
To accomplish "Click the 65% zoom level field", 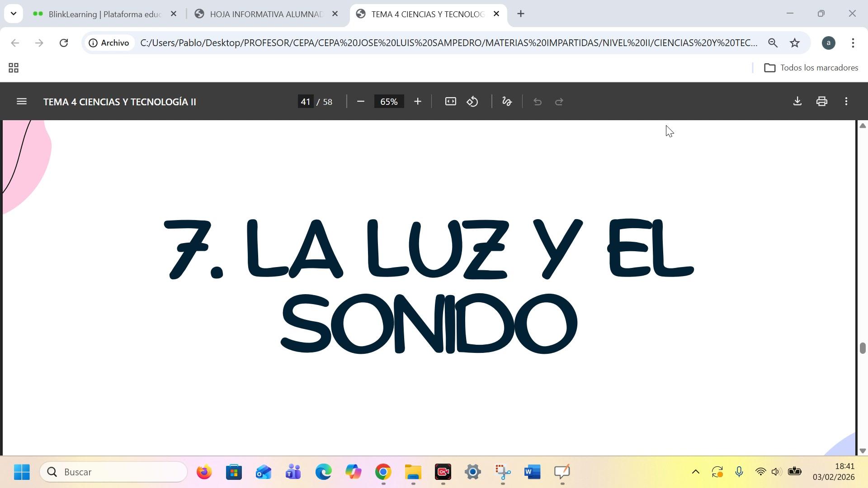I will (389, 102).
